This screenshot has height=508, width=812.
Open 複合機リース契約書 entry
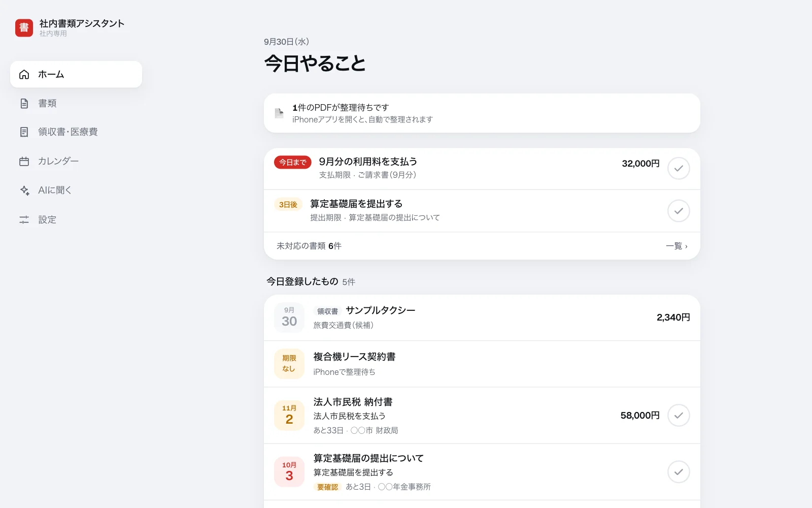pyautogui.click(x=482, y=364)
